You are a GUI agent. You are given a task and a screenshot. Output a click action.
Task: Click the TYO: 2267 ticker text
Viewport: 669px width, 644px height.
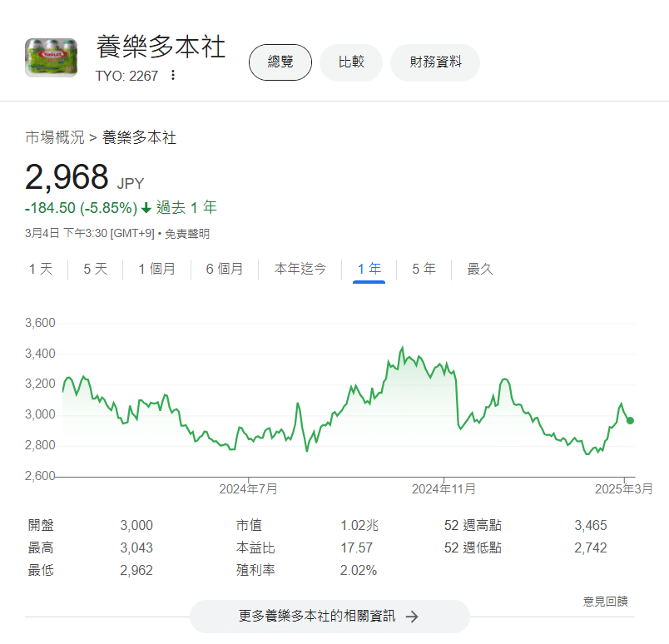(126, 76)
